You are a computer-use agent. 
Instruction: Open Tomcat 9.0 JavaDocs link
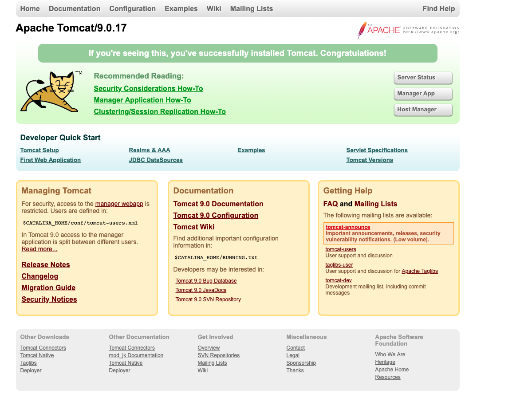[201, 290]
